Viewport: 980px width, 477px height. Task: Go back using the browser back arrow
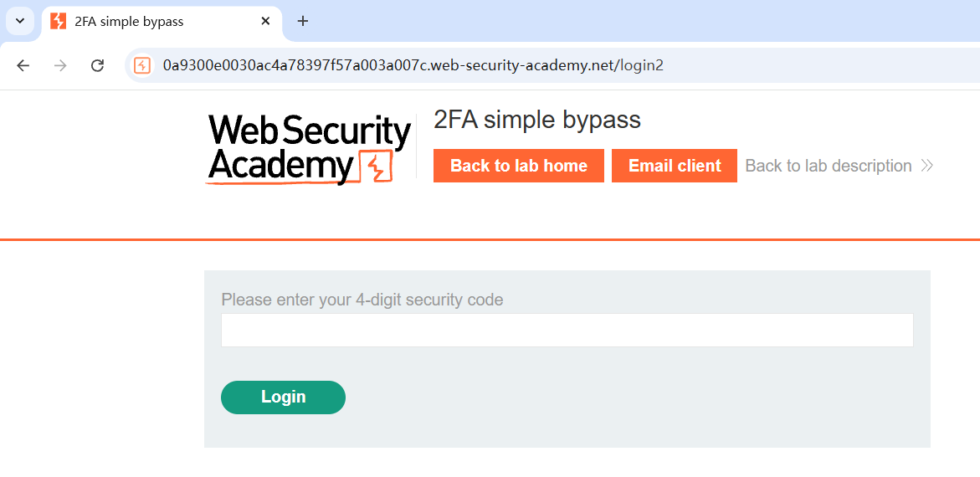pyautogui.click(x=23, y=65)
